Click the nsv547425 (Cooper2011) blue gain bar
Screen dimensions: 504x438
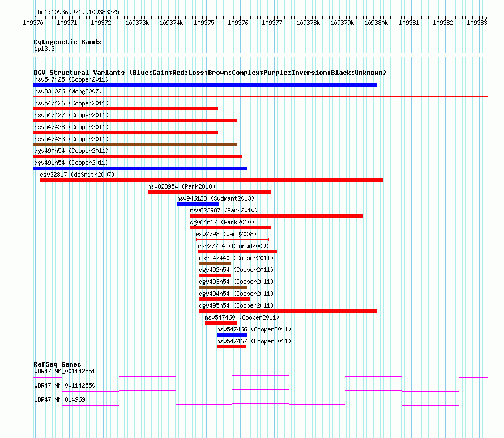(205, 85)
